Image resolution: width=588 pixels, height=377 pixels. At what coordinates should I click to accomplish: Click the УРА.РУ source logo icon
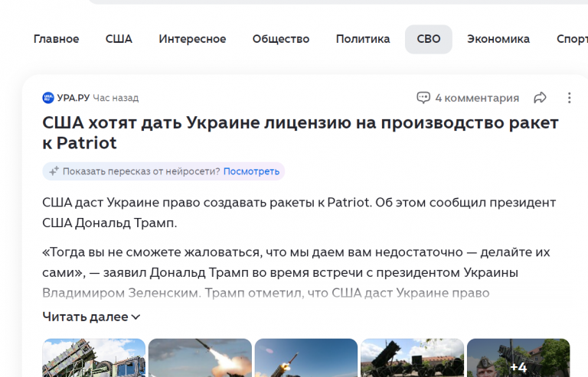coord(48,98)
